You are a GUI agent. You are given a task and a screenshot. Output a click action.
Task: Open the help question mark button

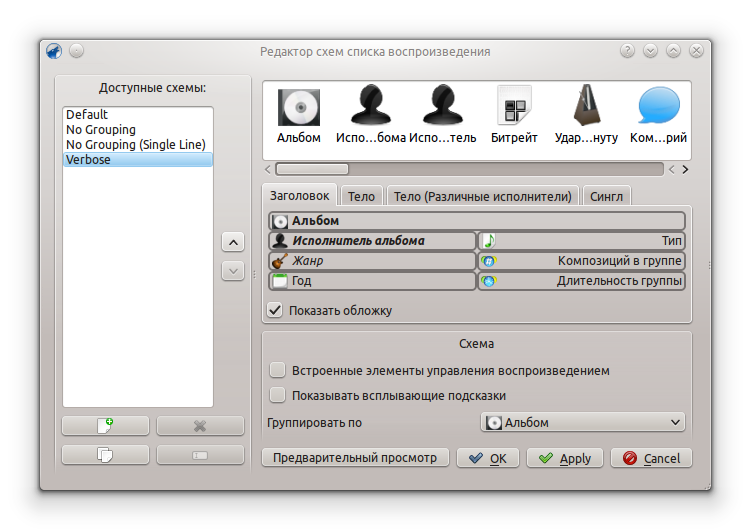pos(627,51)
